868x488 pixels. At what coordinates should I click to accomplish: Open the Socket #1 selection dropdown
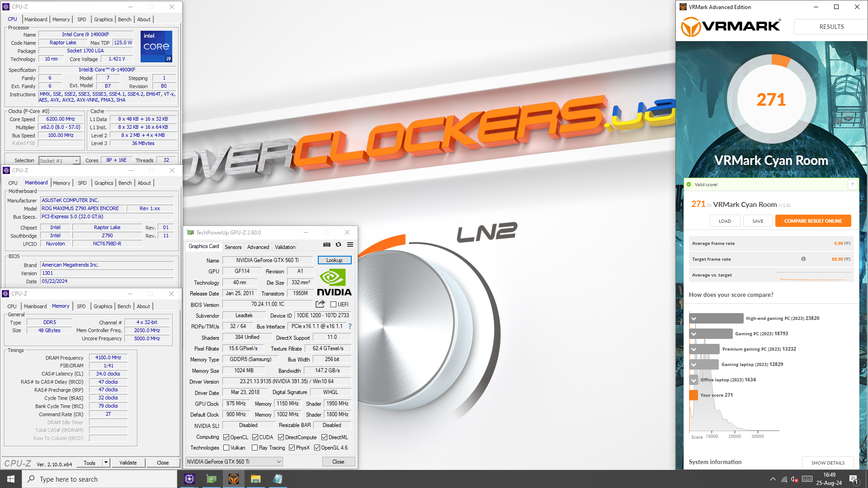(59, 161)
